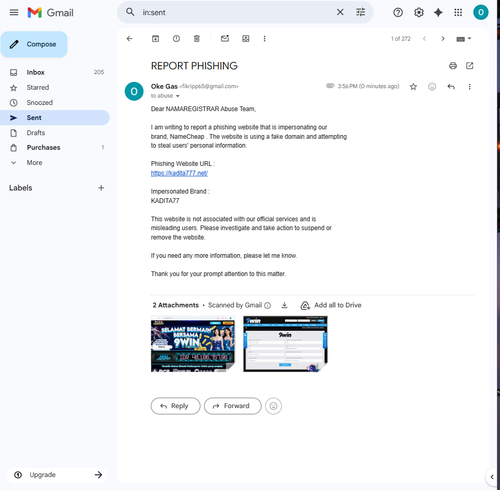Open the 9WIN banner attachment thumbnail
The image size is (500, 490).
click(x=193, y=344)
